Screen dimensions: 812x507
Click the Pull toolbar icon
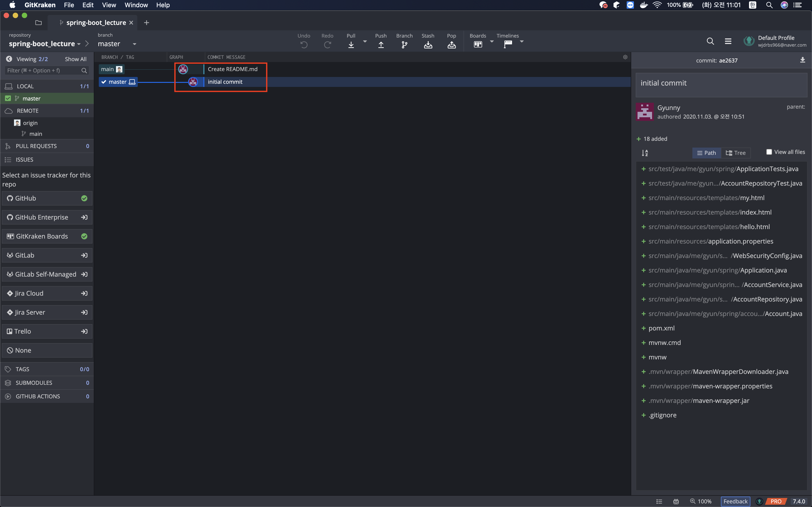[x=351, y=45]
